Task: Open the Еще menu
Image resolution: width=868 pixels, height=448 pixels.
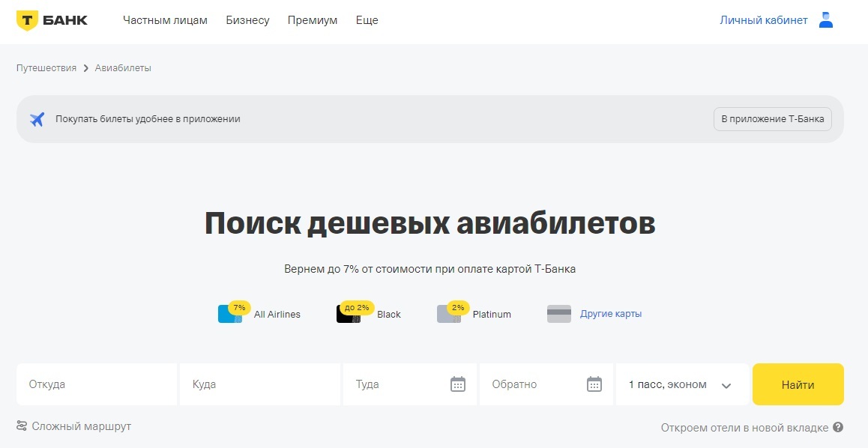Action: (x=367, y=20)
